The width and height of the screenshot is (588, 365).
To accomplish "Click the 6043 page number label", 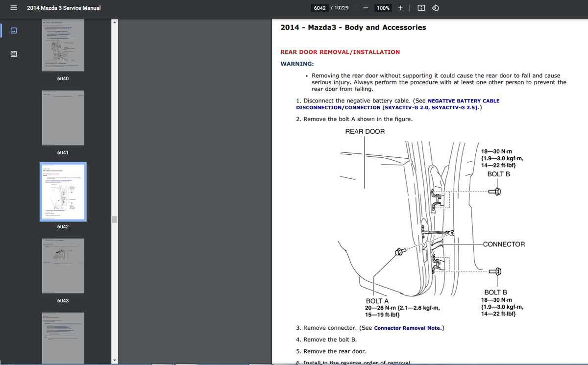I will tap(63, 300).
